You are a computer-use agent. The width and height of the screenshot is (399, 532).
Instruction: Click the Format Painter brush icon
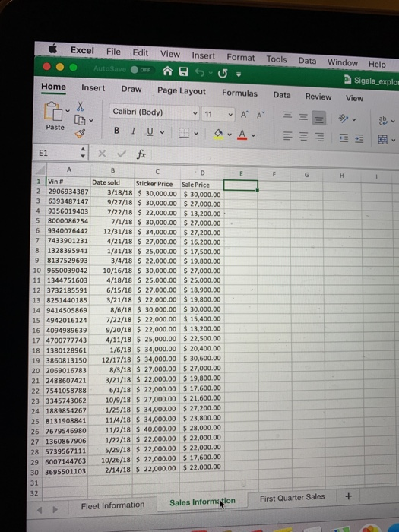[80, 134]
